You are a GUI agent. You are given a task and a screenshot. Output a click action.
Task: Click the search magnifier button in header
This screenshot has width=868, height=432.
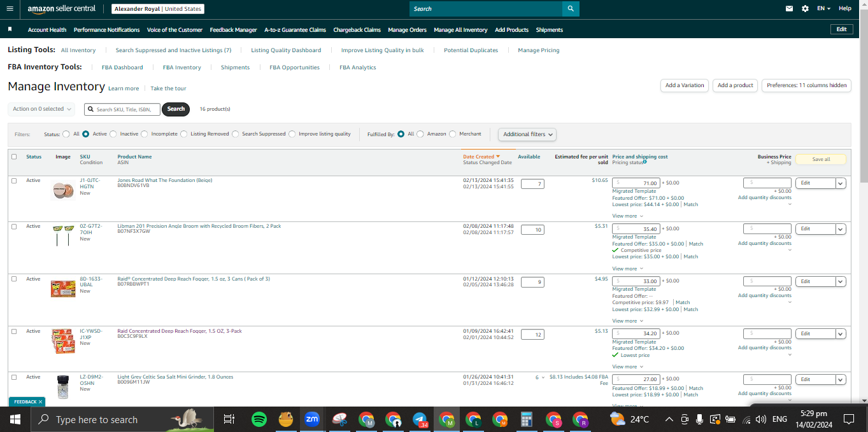tap(571, 9)
